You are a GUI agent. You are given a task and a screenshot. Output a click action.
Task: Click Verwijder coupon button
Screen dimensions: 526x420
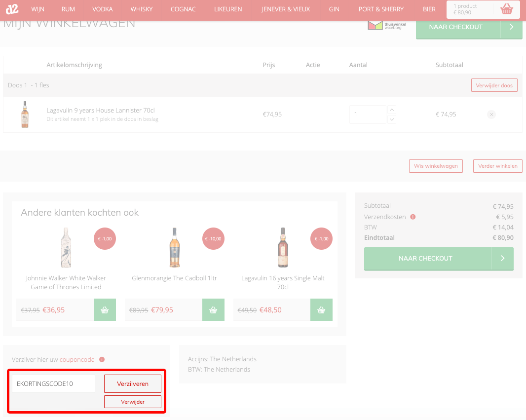(x=133, y=402)
